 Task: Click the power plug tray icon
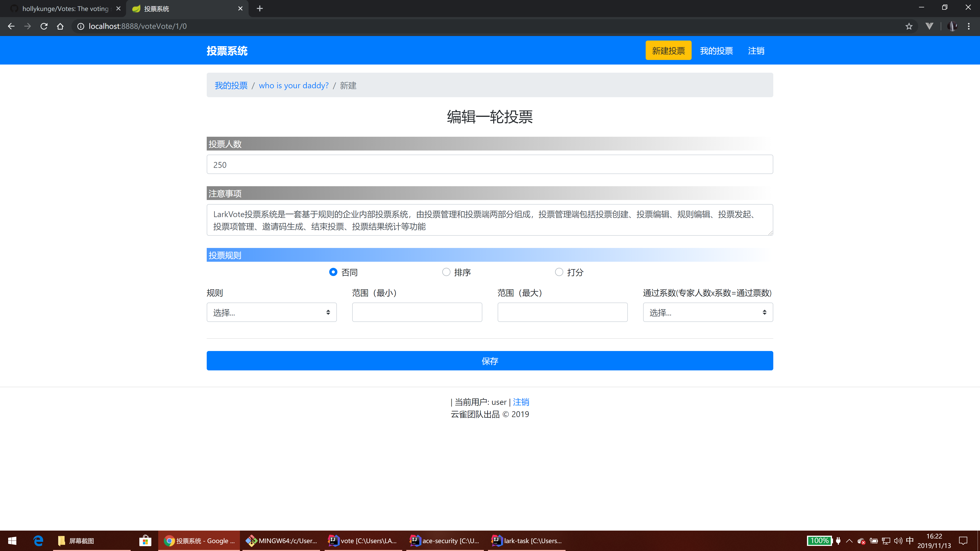point(838,540)
